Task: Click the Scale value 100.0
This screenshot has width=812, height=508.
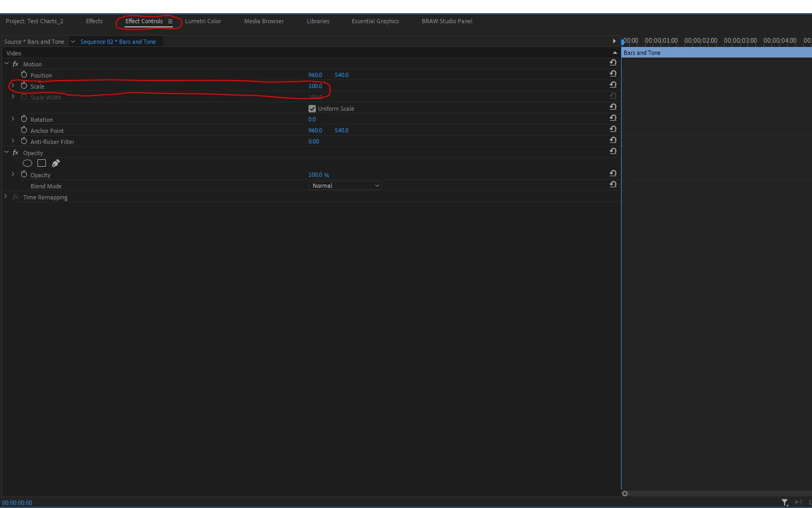Action: pos(315,86)
